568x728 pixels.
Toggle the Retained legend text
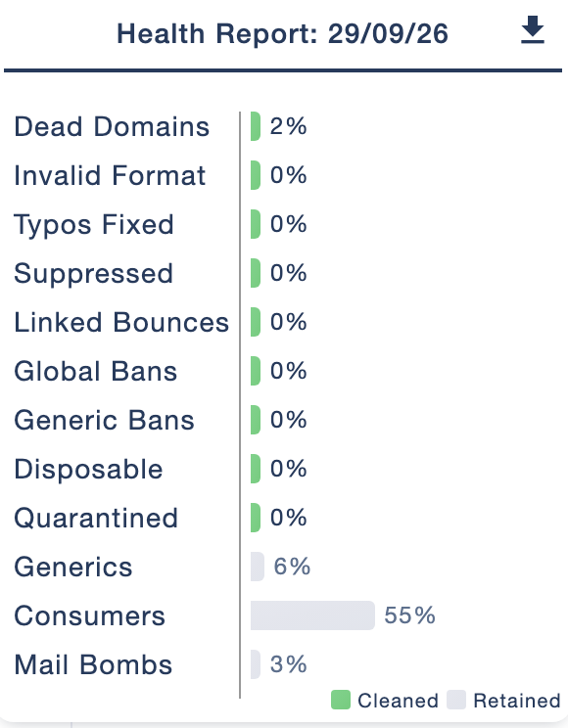(517, 701)
